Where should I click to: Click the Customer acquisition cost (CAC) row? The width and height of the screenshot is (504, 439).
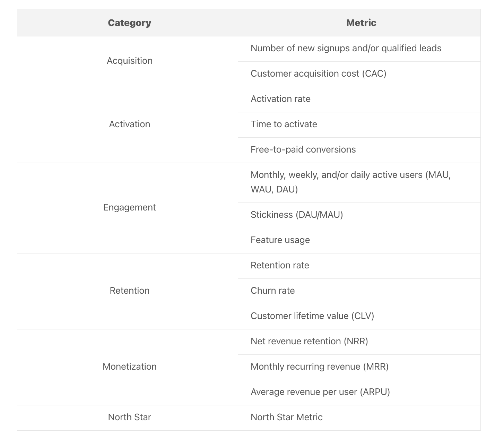(318, 74)
